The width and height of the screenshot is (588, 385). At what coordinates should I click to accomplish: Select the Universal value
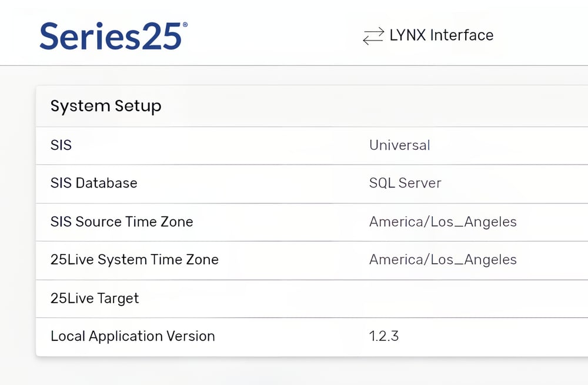point(399,145)
